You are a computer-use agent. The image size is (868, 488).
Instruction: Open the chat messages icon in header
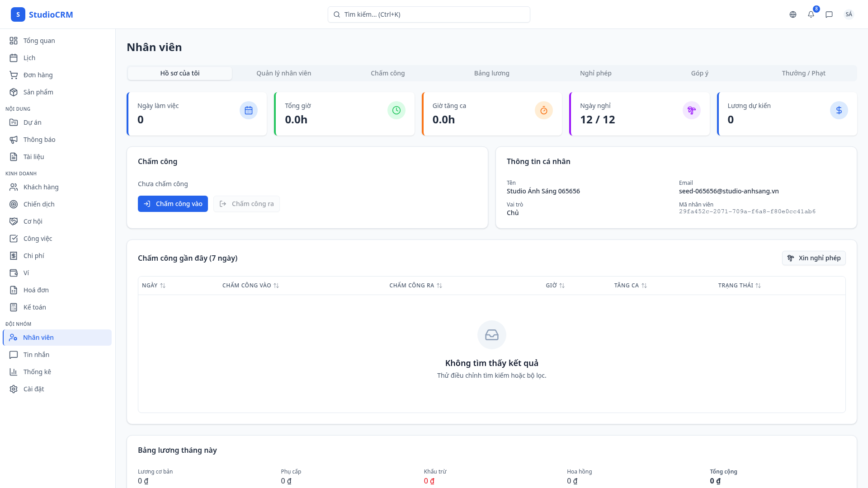829,14
